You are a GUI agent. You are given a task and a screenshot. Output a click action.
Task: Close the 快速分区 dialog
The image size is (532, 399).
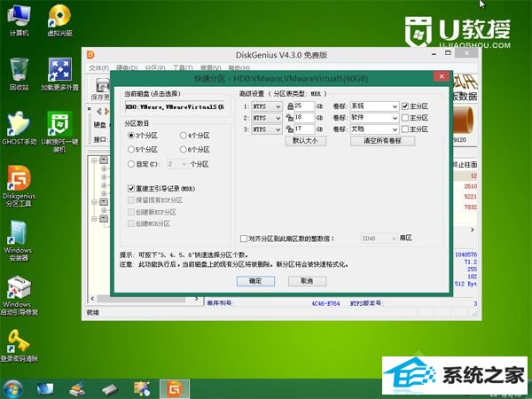[x=442, y=76]
